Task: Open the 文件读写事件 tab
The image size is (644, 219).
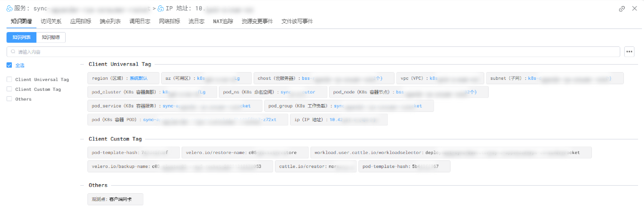Action: pyautogui.click(x=297, y=21)
